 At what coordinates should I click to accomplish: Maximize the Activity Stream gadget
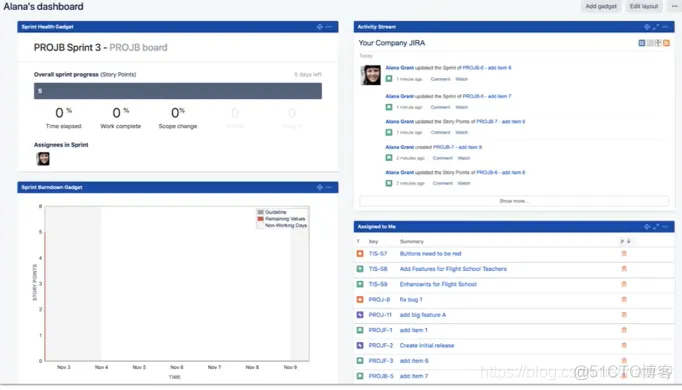[x=656, y=27]
